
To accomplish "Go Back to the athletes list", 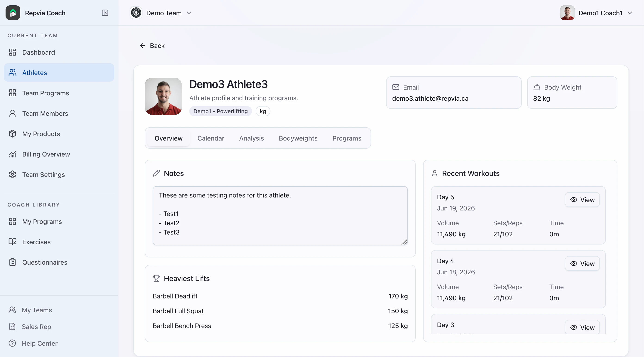I will click(152, 46).
